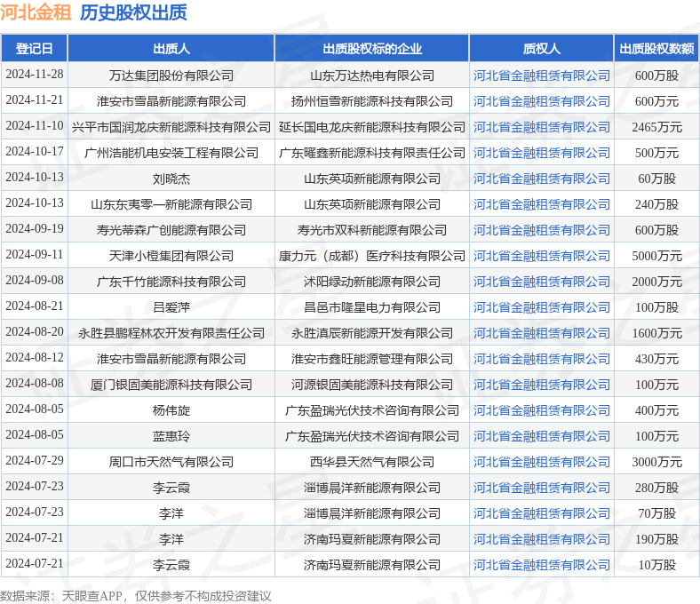The height and width of the screenshot is (604, 700).
Task: Click the 出质股权标的企业 column header
Action: (x=372, y=48)
